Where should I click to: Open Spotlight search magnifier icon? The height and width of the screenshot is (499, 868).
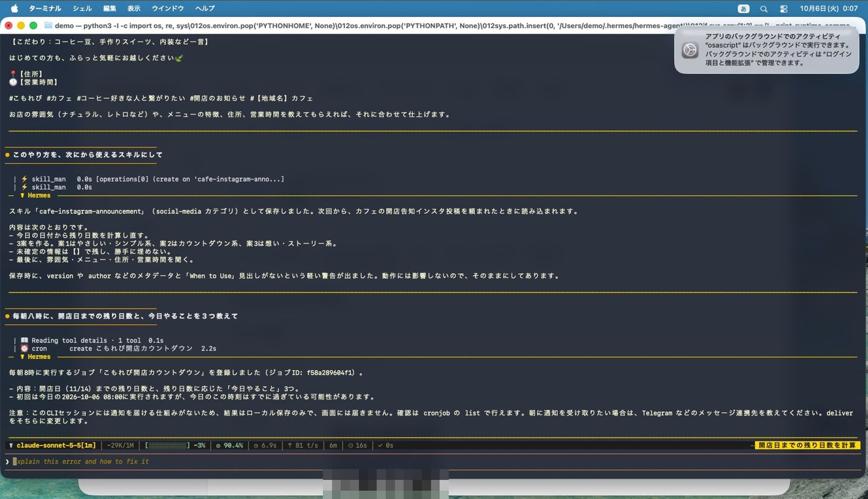click(x=764, y=9)
